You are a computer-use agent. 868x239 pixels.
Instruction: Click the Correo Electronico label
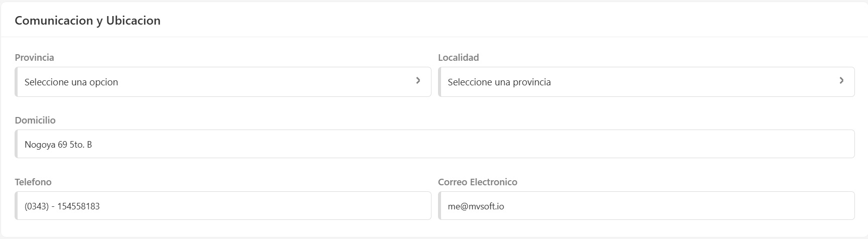pyautogui.click(x=477, y=182)
